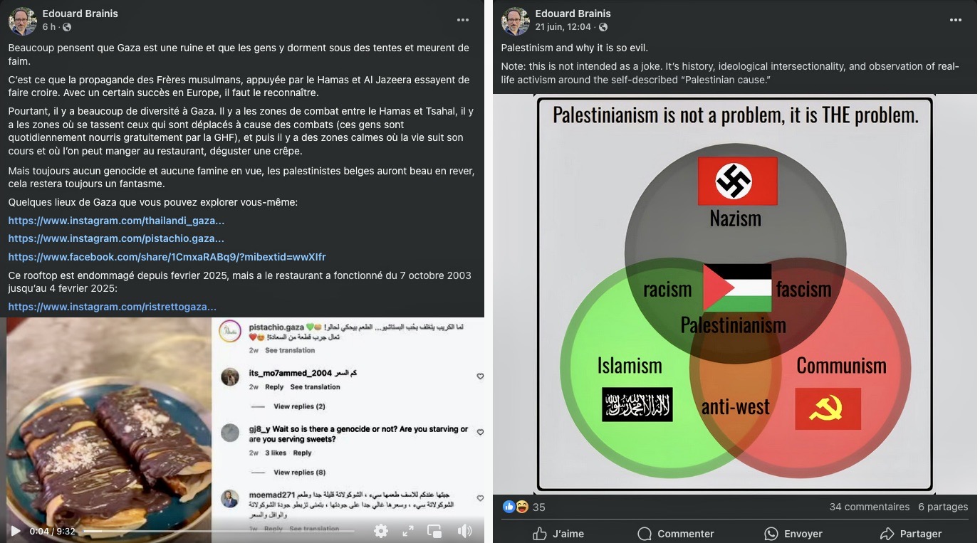The image size is (980, 543).
Task: Show the 6 partages list
Action: point(943,507)
